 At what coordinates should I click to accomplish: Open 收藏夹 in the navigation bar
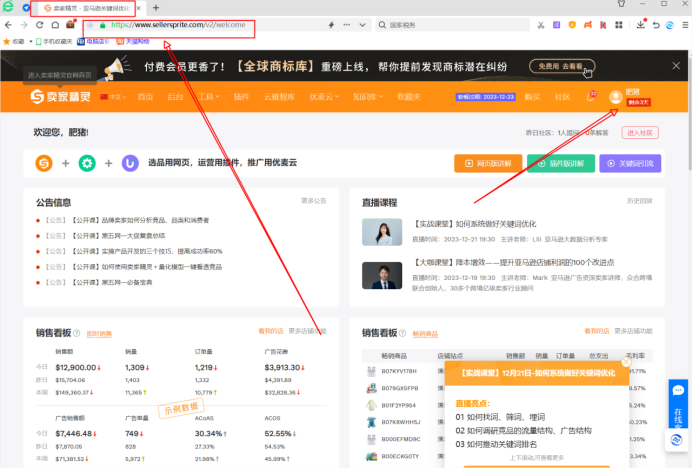coord(409,97)
